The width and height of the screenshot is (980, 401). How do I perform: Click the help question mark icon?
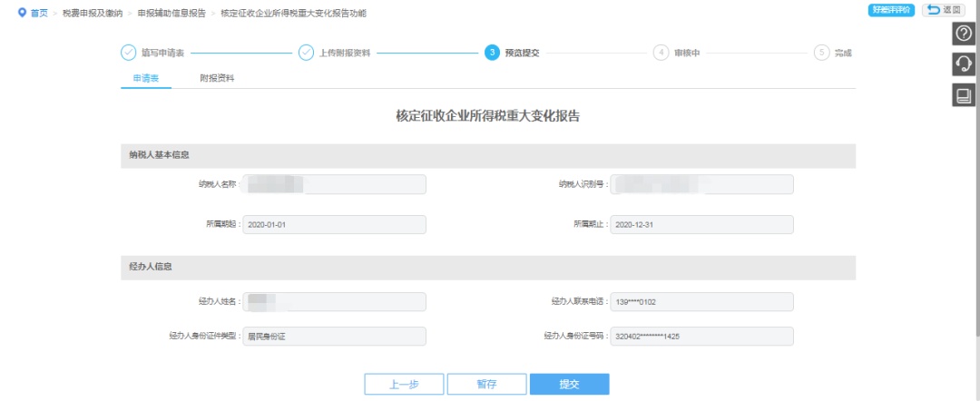(963, 34)
